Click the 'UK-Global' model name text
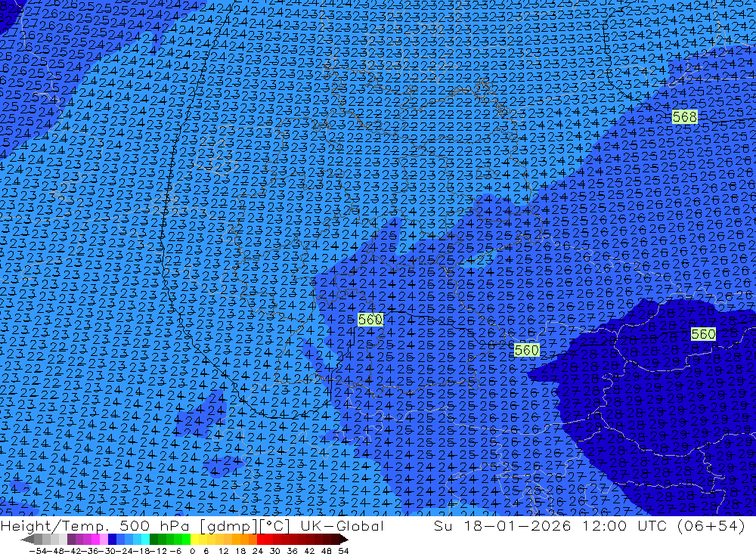 point(342,526)
